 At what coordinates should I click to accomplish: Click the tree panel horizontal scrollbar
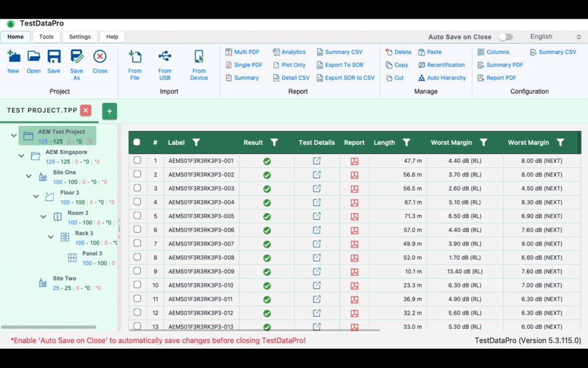point(49,327)
